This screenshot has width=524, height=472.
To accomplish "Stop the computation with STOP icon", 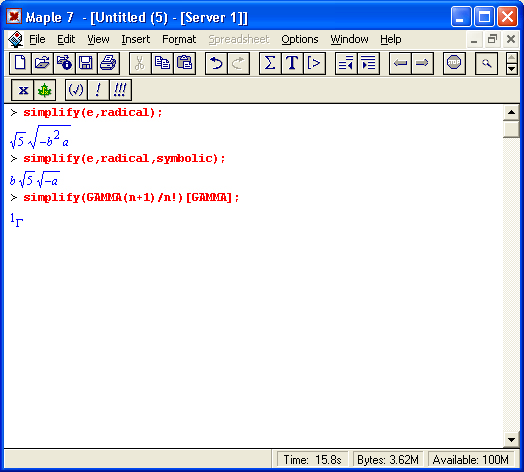I will [454, 63].
